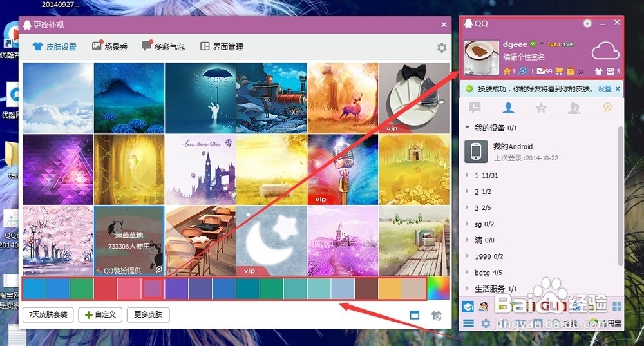Open the 皮肤设置 skin settings tab
The height and width of the screenshot is (346, 644).
(55, 46)
